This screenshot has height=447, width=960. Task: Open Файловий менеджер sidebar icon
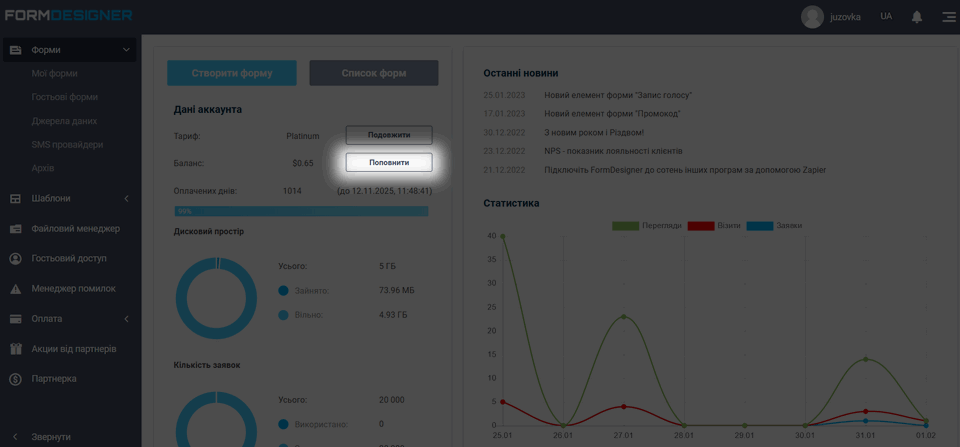click(x=15, y=229)
